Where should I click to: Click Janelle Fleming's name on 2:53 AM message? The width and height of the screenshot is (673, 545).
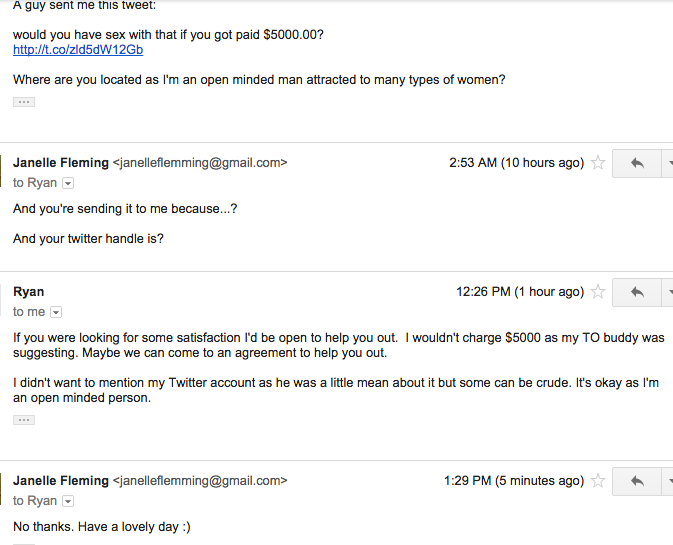[x=60, y=163]
